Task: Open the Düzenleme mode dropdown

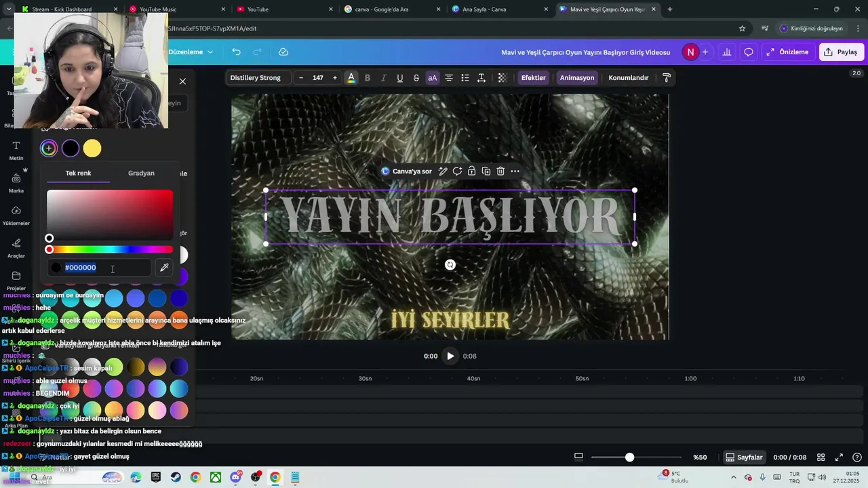Action: (x=191, y=52)
